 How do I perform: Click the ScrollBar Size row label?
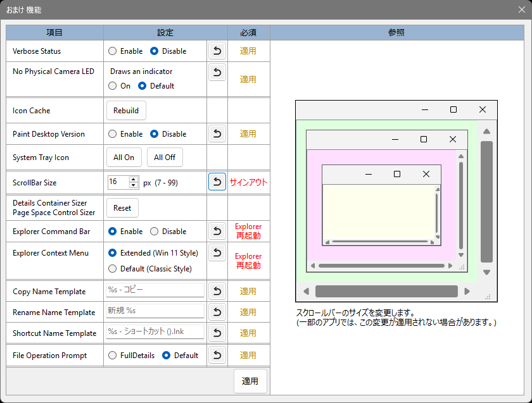(35, 183)
